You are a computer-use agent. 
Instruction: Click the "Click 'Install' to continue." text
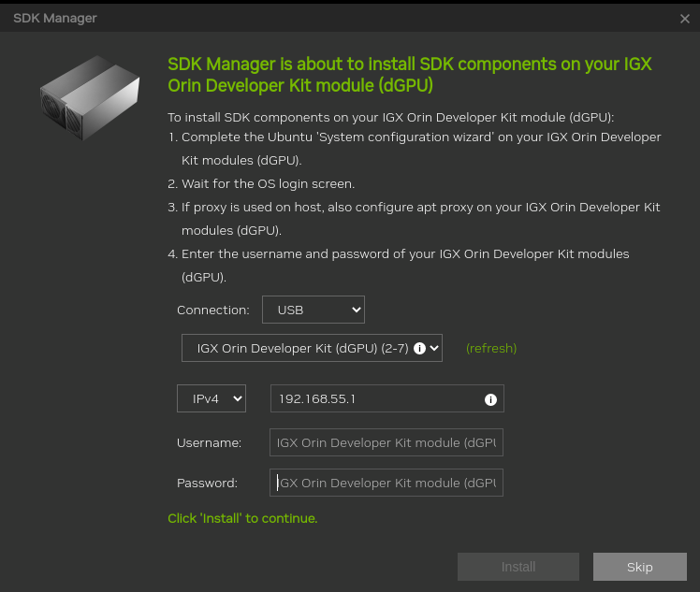pos(242,518)
